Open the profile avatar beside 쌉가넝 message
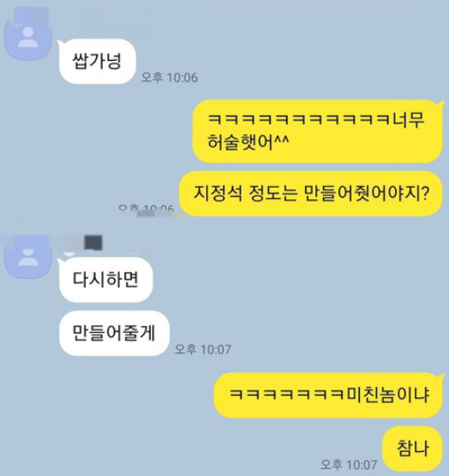 tap(28, 37)
